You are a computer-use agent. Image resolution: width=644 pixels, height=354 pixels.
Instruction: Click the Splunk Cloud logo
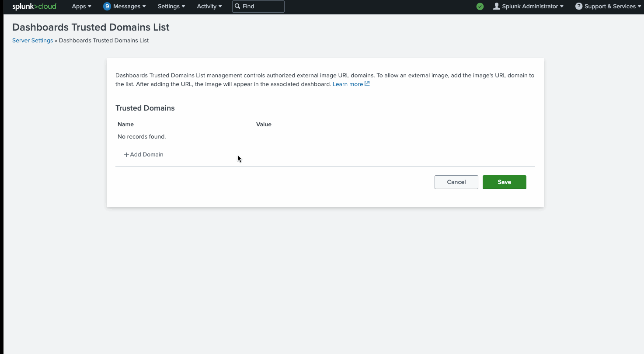point(34,7)
